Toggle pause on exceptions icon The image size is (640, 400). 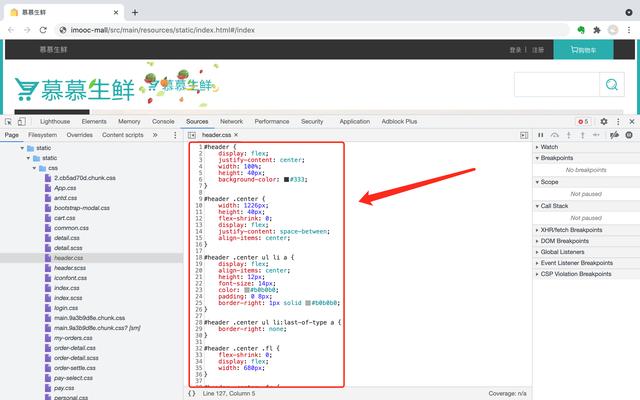pyautogui.click(x=629, y=135)
